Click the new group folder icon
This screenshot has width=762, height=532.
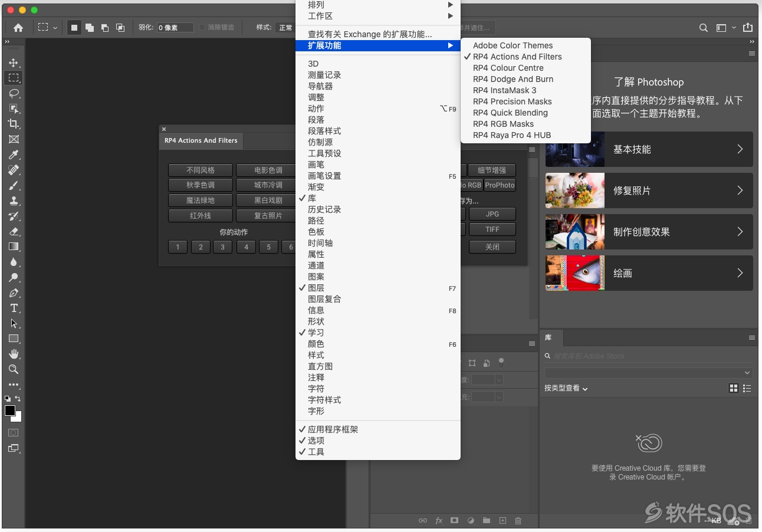487,521
